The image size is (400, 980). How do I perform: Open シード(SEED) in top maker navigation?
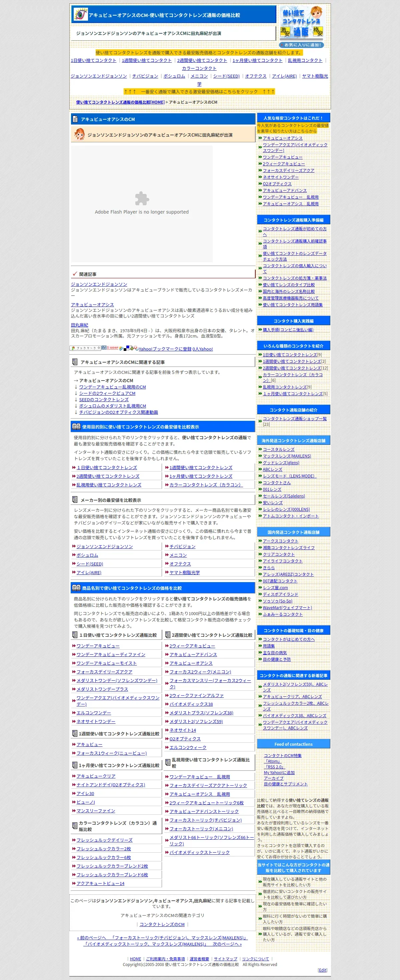tap(226, 76)
